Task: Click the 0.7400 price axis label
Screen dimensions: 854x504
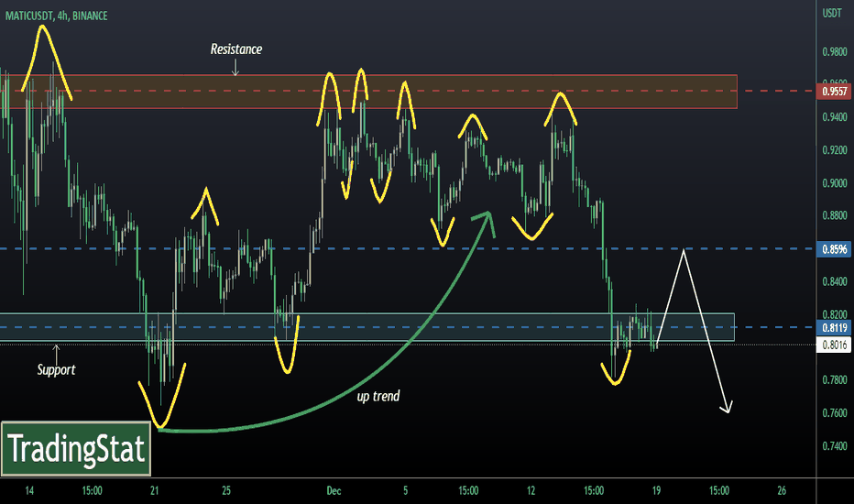Action: point(835,446)
